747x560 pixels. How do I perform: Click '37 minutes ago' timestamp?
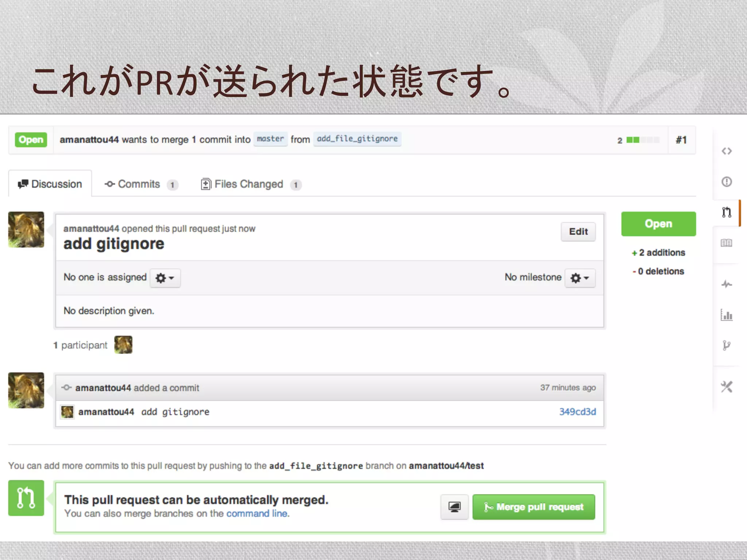[568, 388]
